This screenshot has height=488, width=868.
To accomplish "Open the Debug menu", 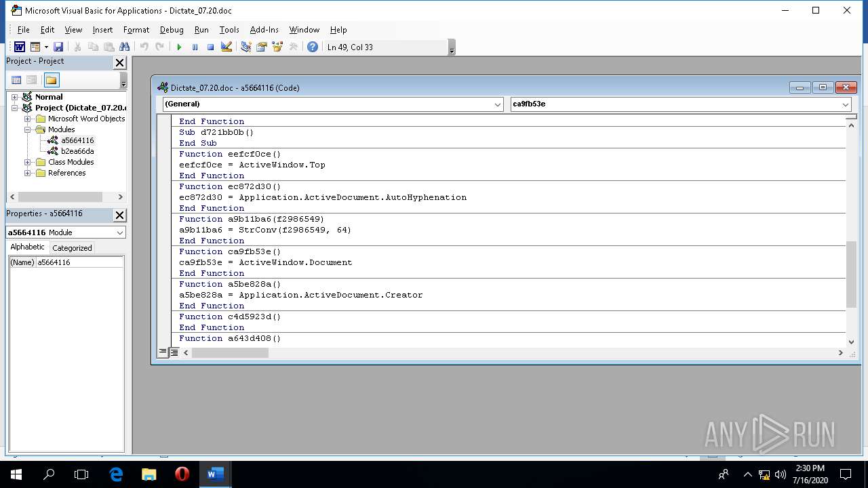I will 172,30.
